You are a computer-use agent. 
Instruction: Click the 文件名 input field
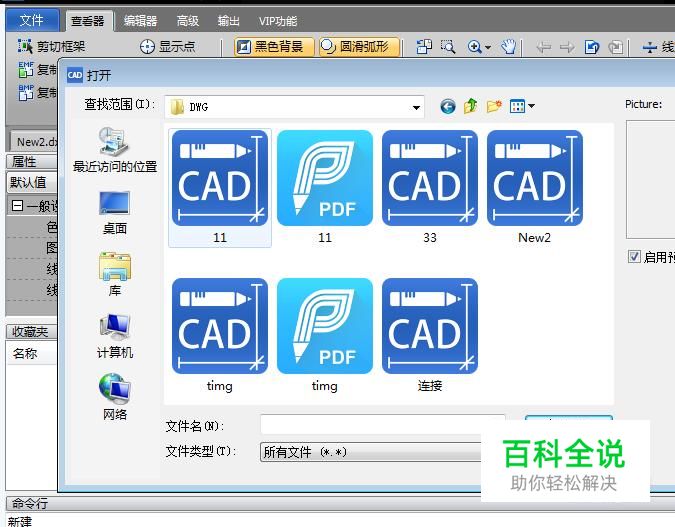coord(382,425)
